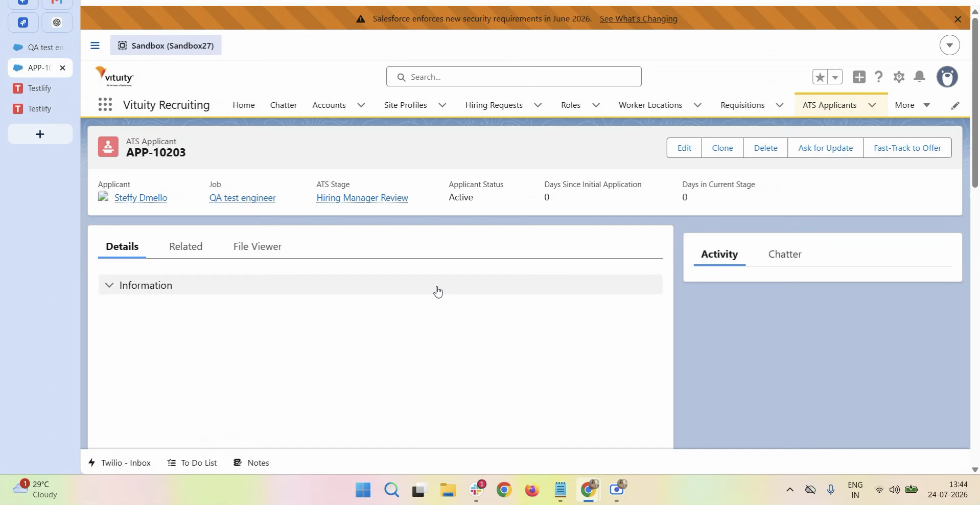Screen dimensions: 980x505
Task: Expand the Hiring Requests dropdown chevron
Action: 538,105
